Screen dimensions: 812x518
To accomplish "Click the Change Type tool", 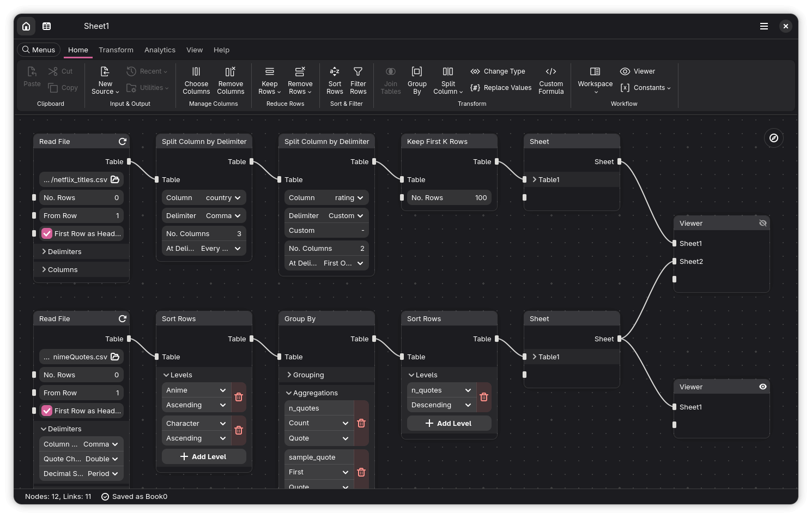I will pyautogui.click(x=498, y=71).
